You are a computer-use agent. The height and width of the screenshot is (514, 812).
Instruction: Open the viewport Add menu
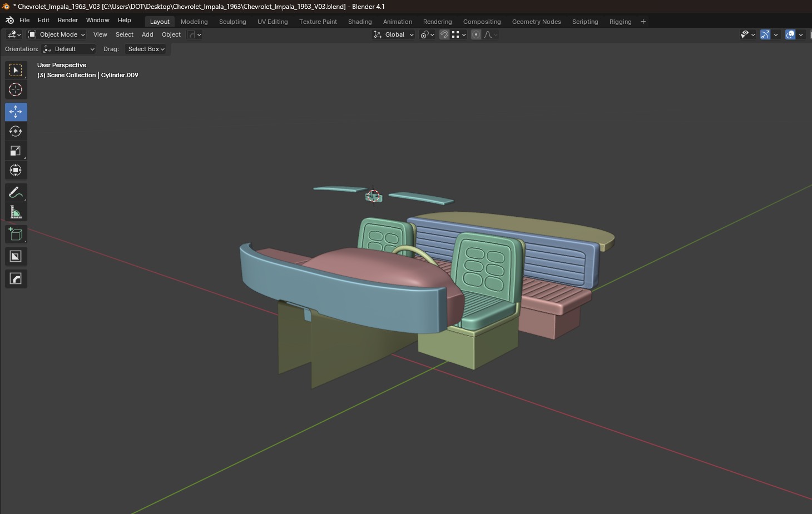(147, 34)
